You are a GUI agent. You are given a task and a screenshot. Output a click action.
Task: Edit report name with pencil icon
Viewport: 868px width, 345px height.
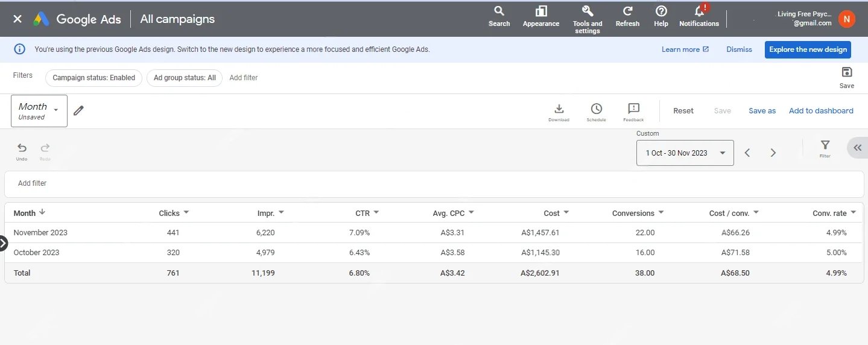click(78, 110)
